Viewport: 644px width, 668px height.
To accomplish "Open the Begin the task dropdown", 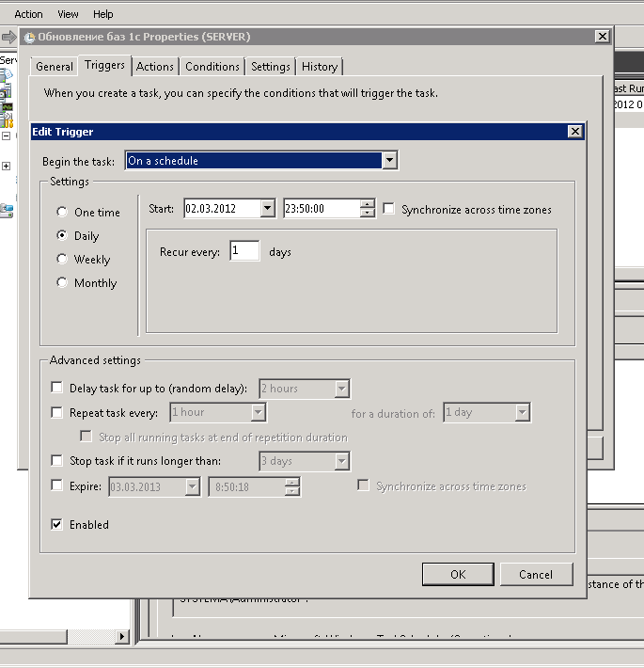I will pos(389,161).
